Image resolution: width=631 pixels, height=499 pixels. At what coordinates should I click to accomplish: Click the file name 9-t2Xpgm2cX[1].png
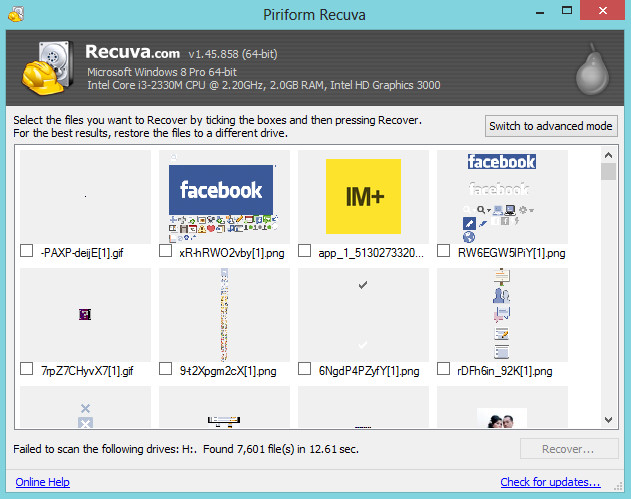coord(228,371)
